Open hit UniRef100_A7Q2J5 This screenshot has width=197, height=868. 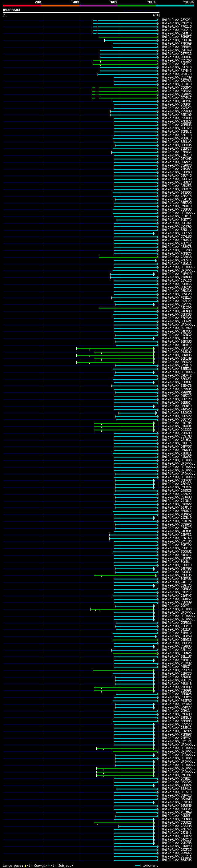176,26
